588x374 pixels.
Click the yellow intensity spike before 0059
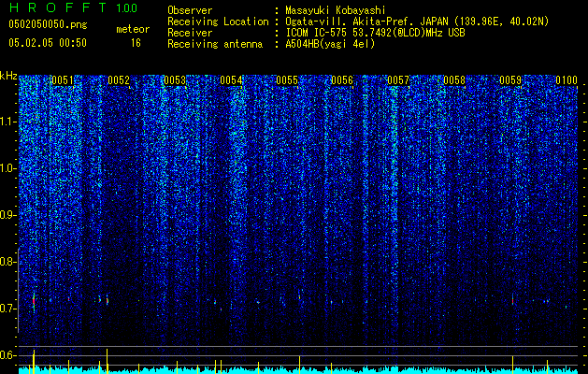(512, 363)
